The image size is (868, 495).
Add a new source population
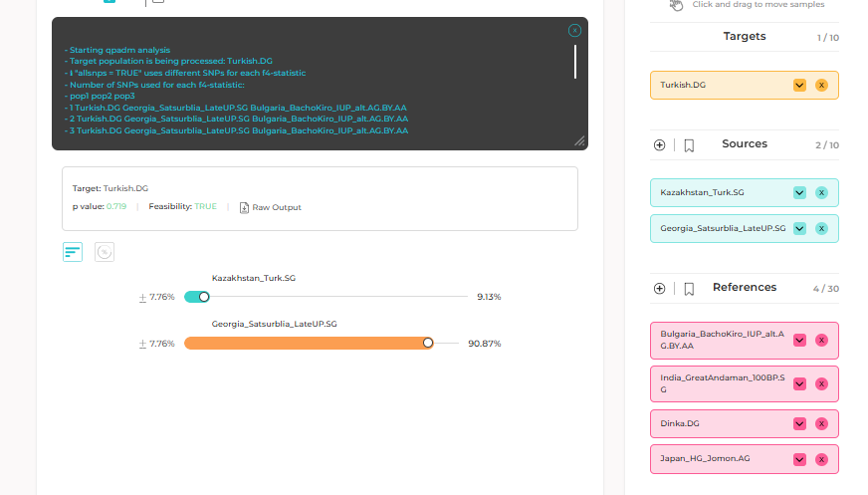[659, 145]
